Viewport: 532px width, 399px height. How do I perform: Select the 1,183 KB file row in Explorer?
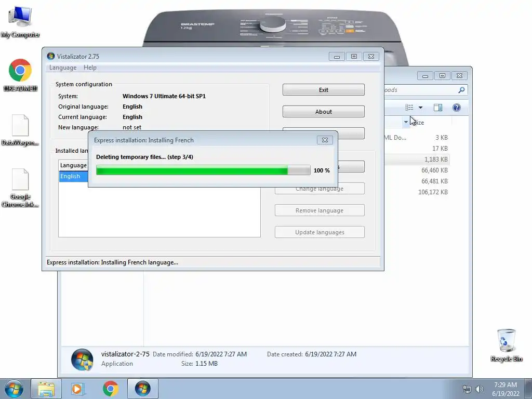click(417, 159)
